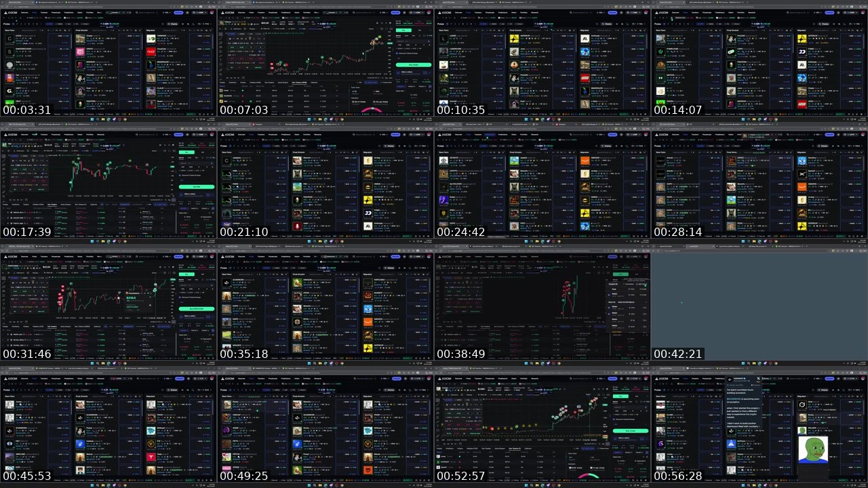Select the blank gray frame stamped 00:42:21
868x488 pixels.
[x=759, y=305]
